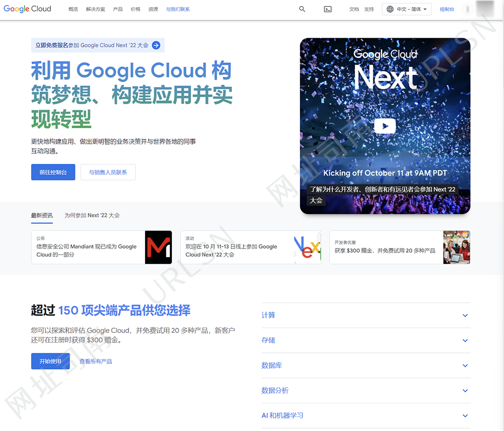Switch to 为何参加 Next '22 大会 tab

pyautogui.click(x=92, y=215)
